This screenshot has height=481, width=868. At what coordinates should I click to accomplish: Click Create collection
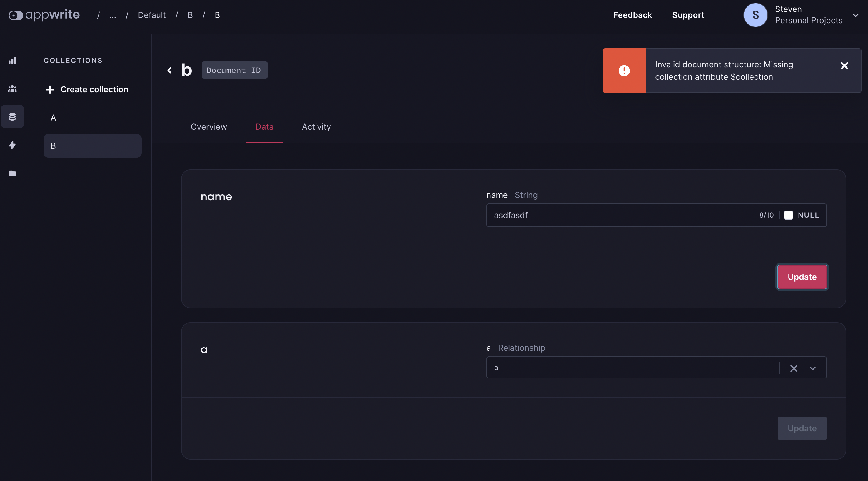click(87, 89)
